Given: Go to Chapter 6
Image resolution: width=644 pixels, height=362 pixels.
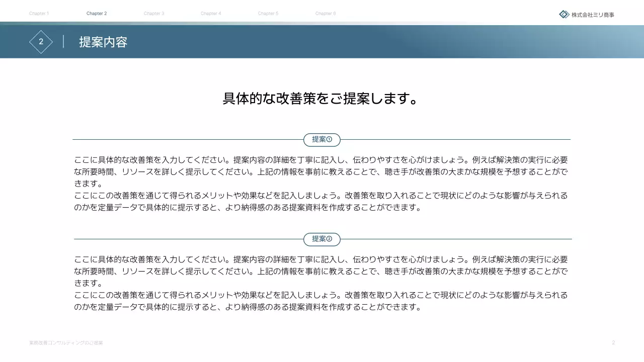Looking at the screenshot, I should [326, 14].
